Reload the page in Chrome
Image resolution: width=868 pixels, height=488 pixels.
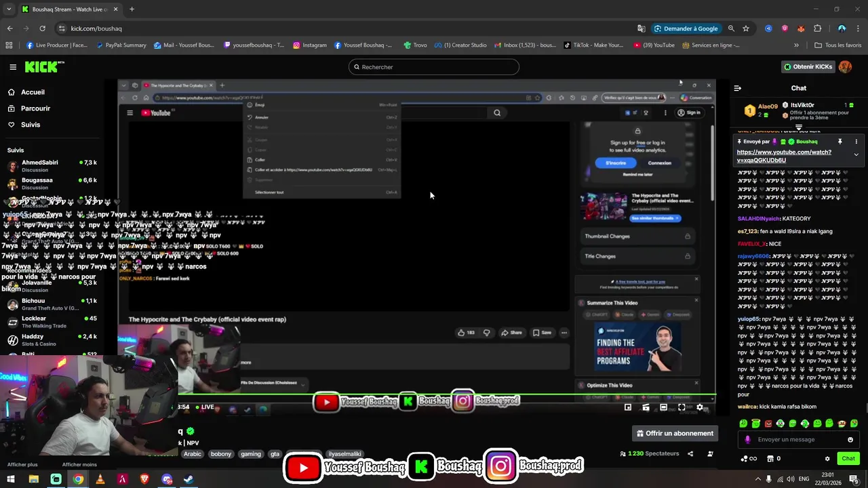(42, 28)
